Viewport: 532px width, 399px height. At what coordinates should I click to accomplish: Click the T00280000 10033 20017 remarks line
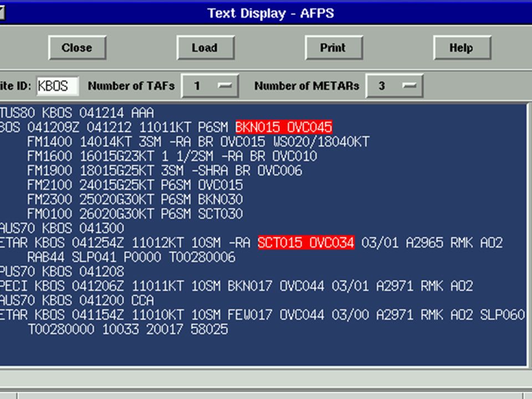[x=127, y=329]
